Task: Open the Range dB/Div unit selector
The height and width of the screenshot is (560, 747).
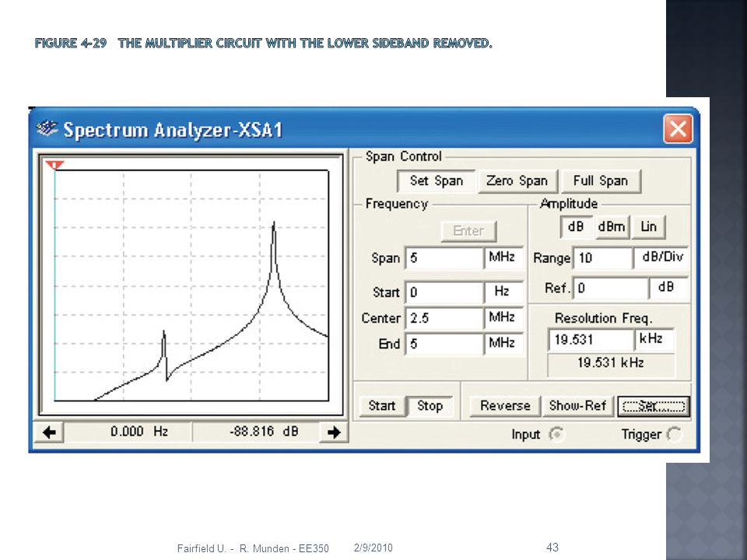Action: tap(661, 258)
